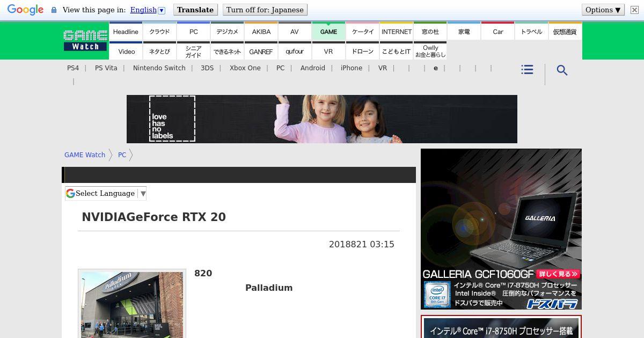Open the Owlly お金と暮らし tab

pyautogui.click(x=430, y=51)
